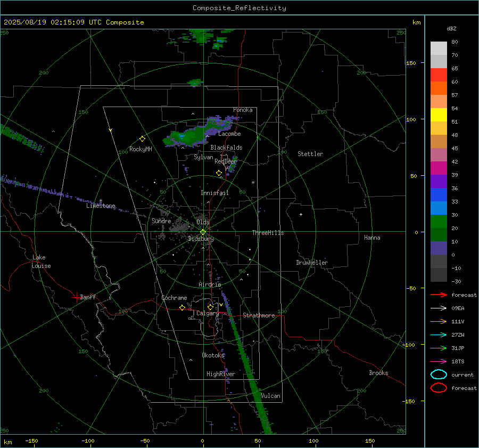Click the 'Drumheller' town label
This screenshot has height=448, width=479.
click(312, 263)
